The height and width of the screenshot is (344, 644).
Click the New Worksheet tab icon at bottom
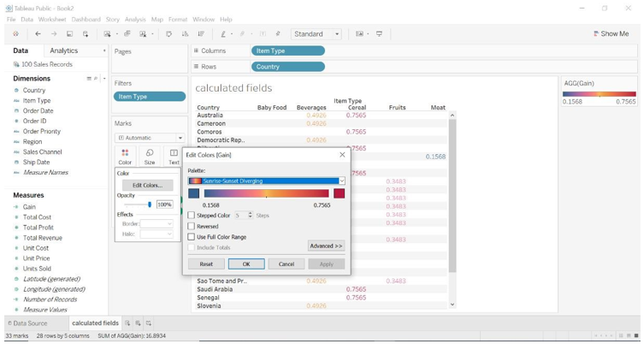tap(127, 323)
